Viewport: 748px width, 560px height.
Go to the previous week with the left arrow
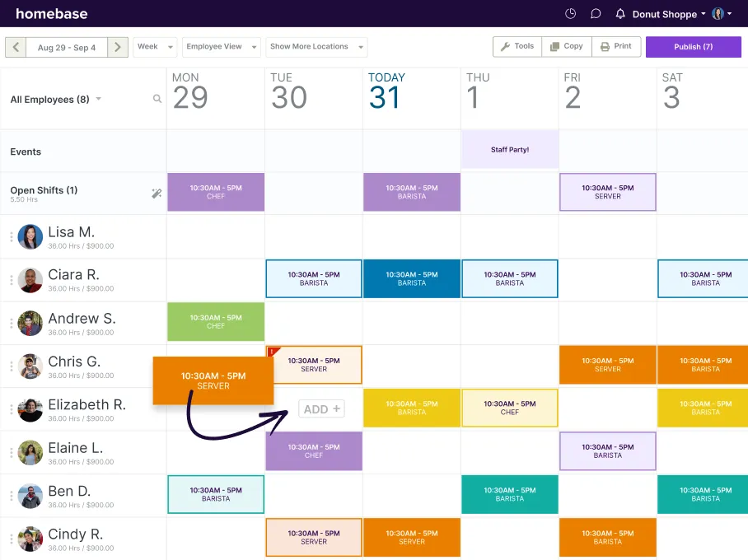[x=14, y=47]
